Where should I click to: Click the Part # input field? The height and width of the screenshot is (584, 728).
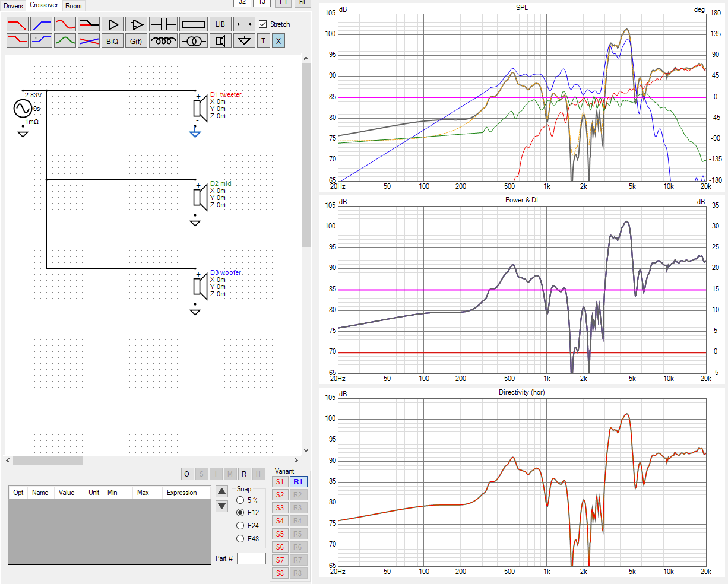pyautogui.click(x=251, y=558)
